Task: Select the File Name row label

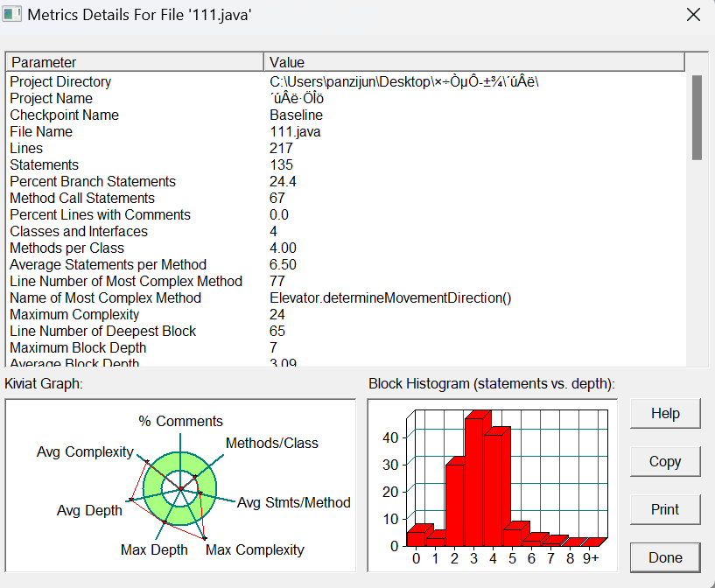Action: [41, 132]
